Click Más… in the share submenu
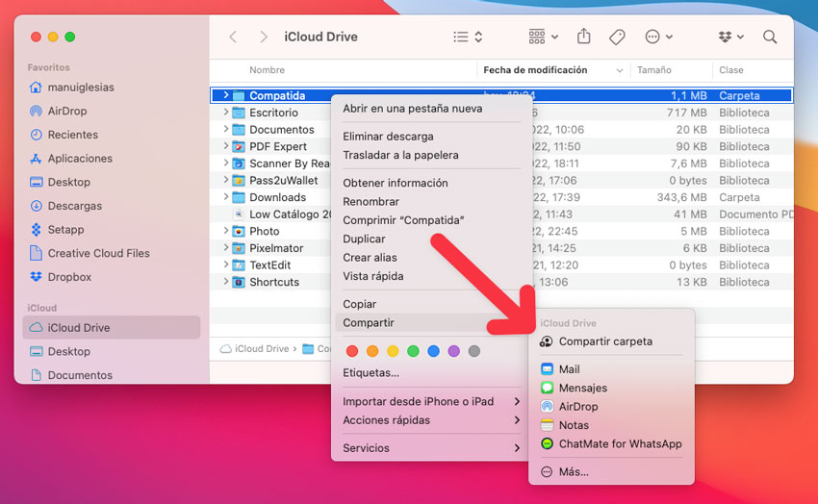The image size is (818, 504). tap(573, 472)
